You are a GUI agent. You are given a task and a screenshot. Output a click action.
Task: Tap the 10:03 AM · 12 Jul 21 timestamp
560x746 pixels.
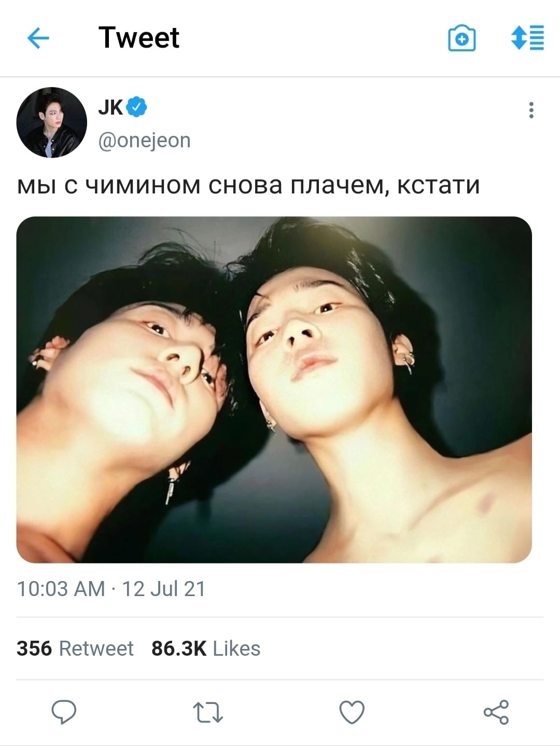pos(111,589)
